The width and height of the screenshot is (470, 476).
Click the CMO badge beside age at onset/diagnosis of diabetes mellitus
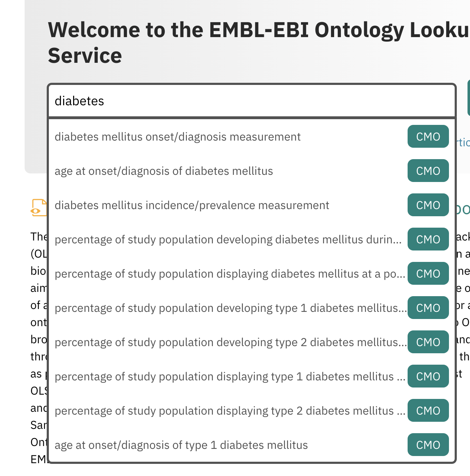pyautogui.click(x=428, y=171)
